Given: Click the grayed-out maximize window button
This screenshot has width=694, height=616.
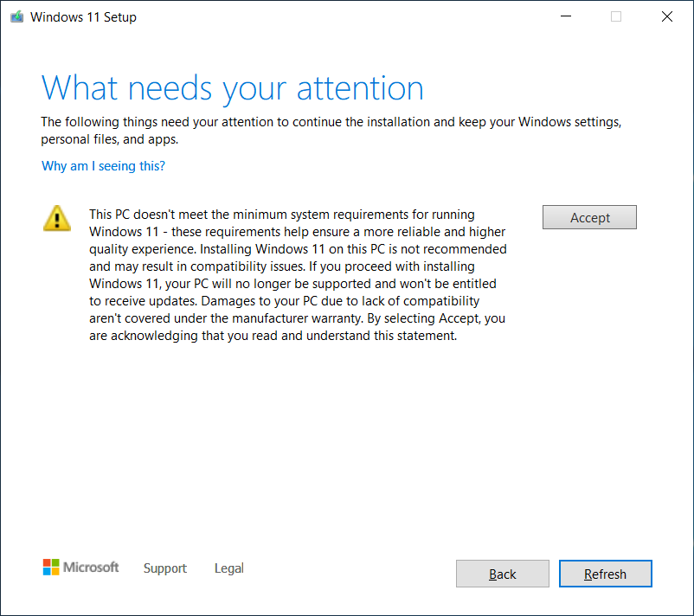Looking at the screenshot, I should point(616,16).
